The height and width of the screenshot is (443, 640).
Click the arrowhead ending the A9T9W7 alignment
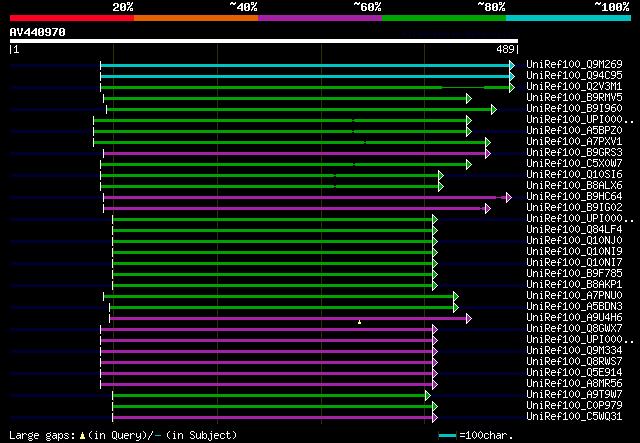coord(428,395)
